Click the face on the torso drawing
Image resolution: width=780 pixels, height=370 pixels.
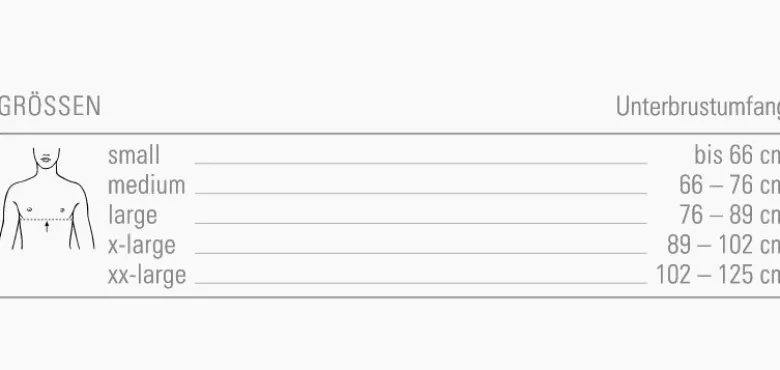point(46,158)
